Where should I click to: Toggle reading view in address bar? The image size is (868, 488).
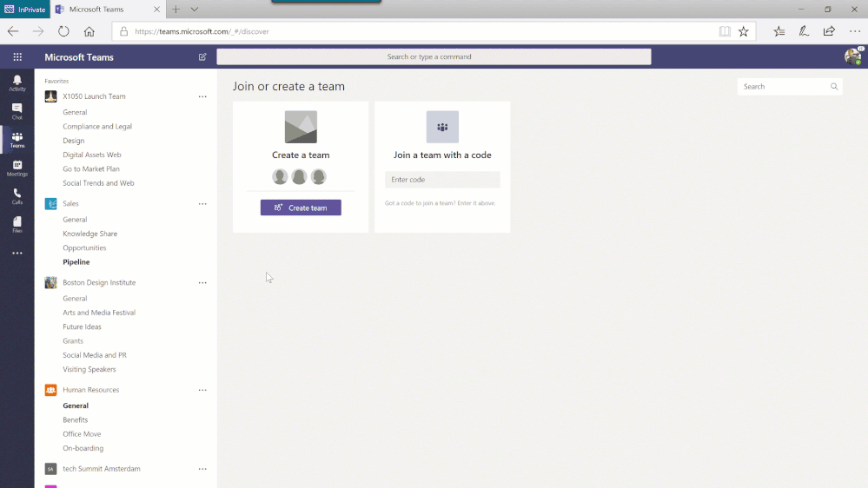pyautogui.click(x=725, y=31)
